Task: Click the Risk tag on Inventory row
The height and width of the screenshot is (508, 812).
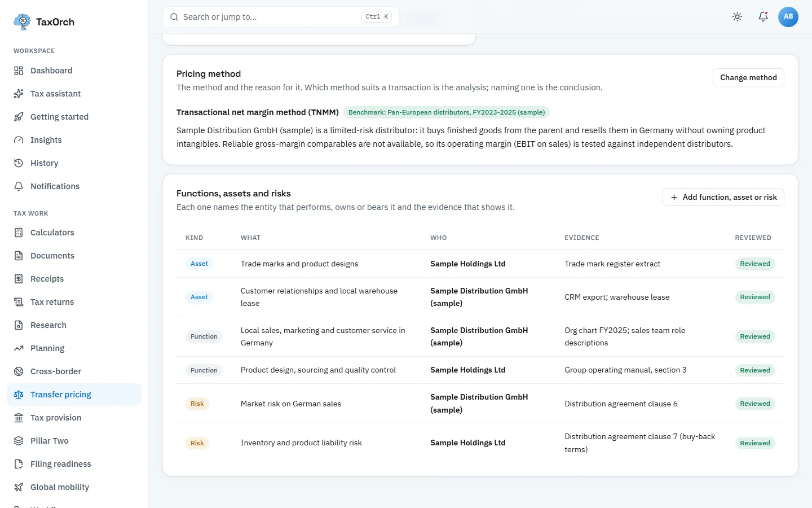Action: [x=197, y=443]
